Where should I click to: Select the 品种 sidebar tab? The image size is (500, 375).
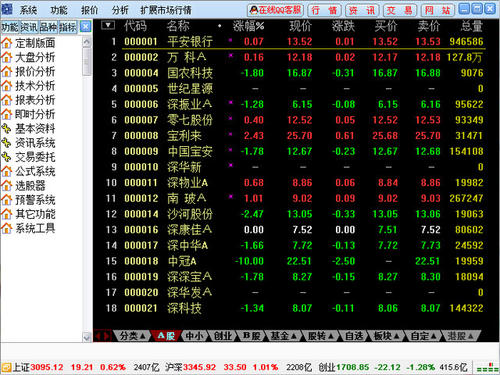(x=48, y=27)
